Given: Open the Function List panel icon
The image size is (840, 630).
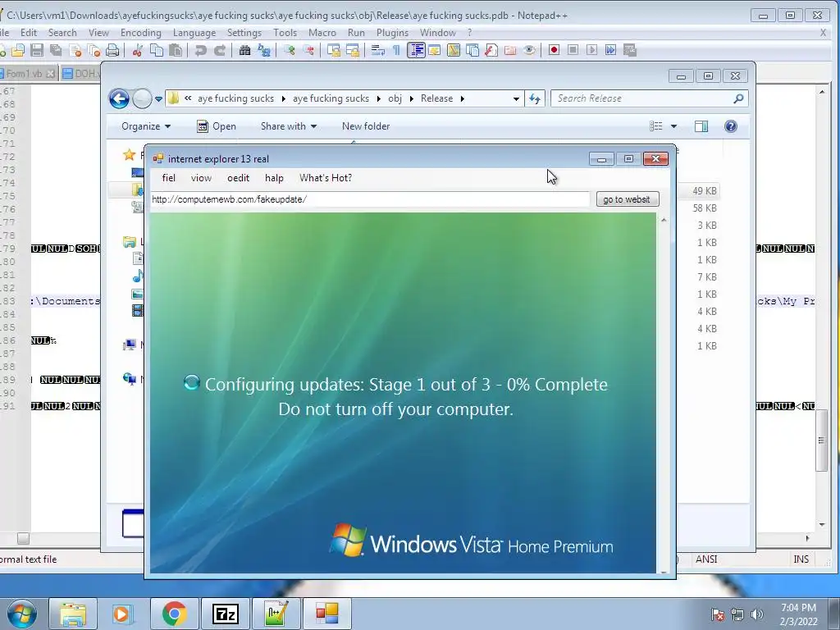Looking at the screenshot, I should (x=491, y=50).
